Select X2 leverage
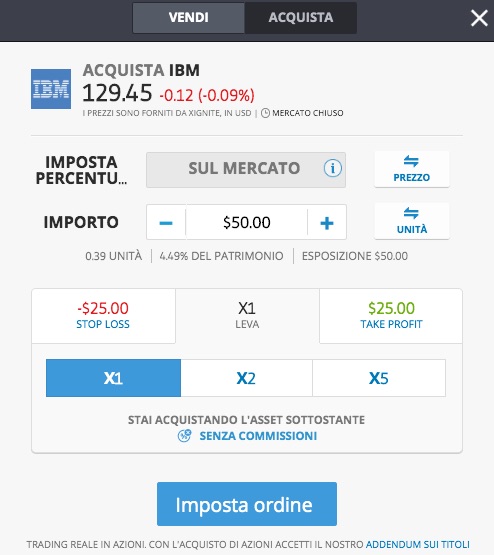The image size is (494, 555). (x=246, y=378)
